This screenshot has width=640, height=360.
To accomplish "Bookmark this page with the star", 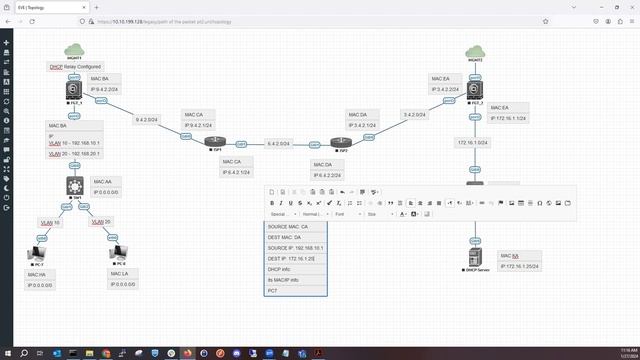I will pos(545,21).
